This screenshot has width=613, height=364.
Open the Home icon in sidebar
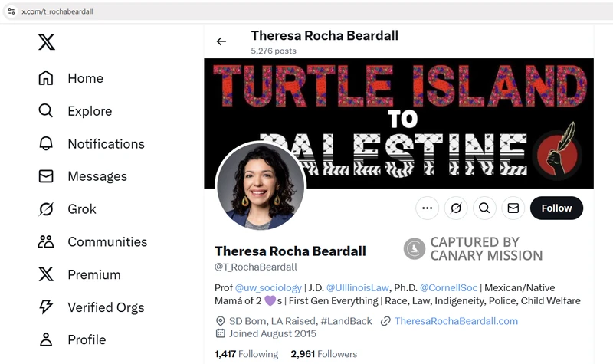[46, 78]
